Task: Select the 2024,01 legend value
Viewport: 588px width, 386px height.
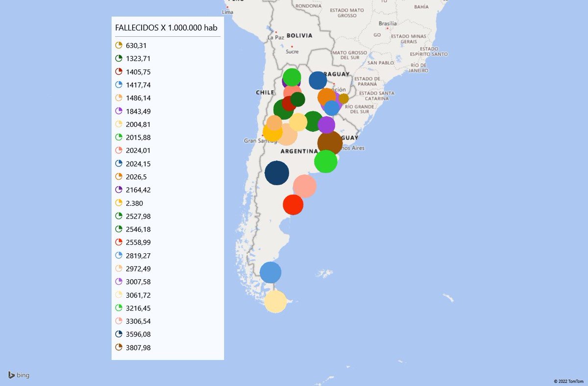Action: [x=138, y=150]
